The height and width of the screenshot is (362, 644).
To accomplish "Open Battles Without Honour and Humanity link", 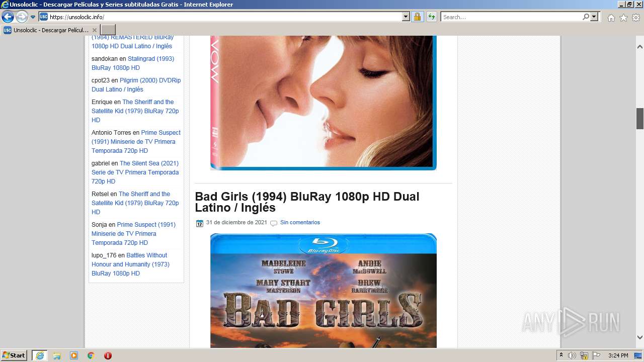I will click(x=130, y=264).
